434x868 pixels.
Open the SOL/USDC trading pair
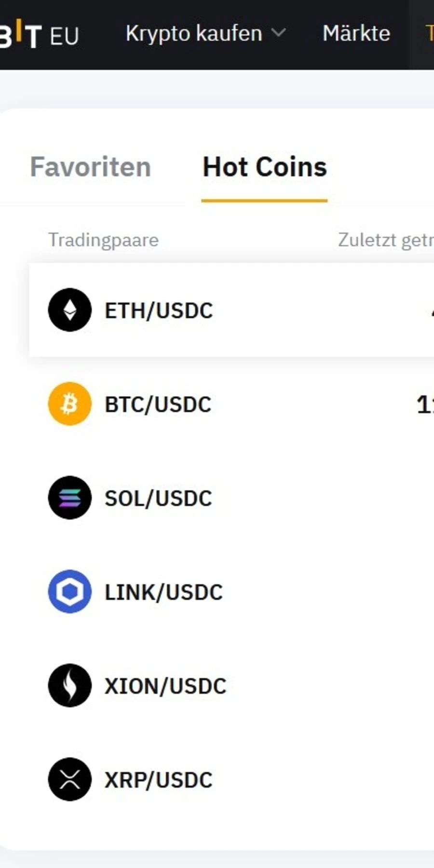158,498
